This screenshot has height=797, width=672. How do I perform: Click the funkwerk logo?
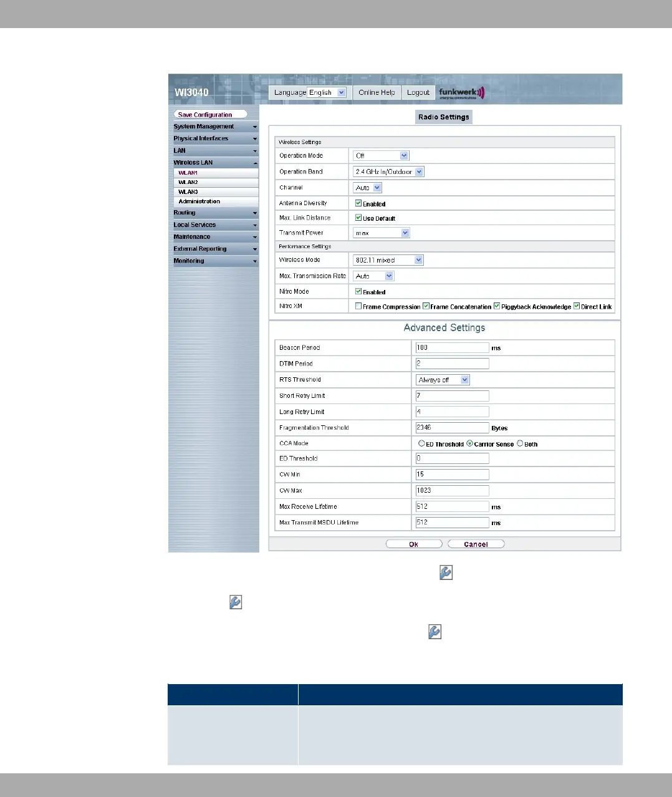click(461, 93)
